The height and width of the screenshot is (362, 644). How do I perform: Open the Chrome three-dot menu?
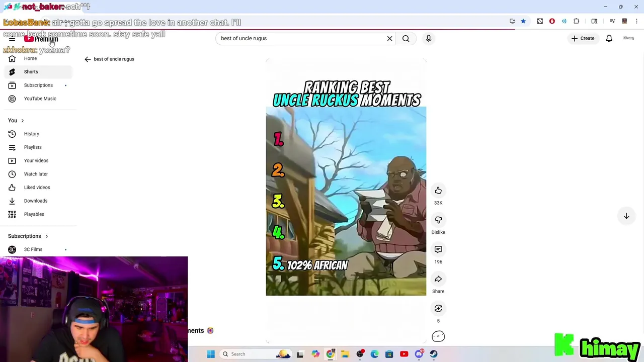tap(636, 21)
